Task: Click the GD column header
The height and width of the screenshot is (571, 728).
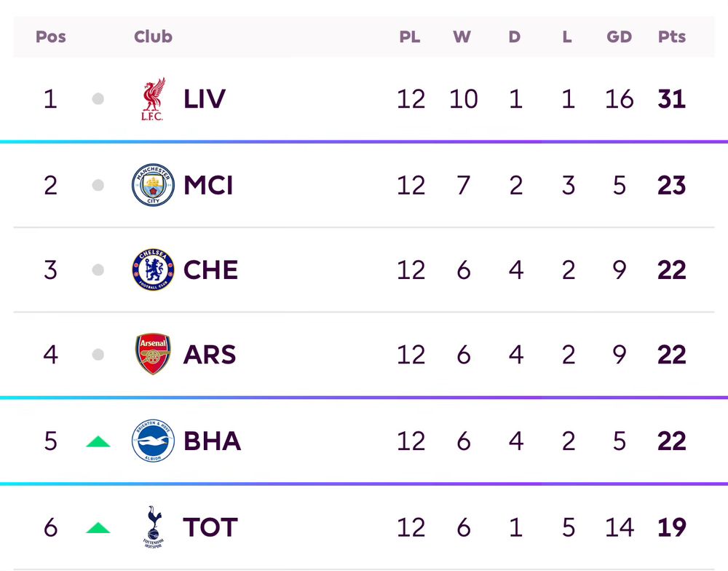Action: click(x=620, y=36)
